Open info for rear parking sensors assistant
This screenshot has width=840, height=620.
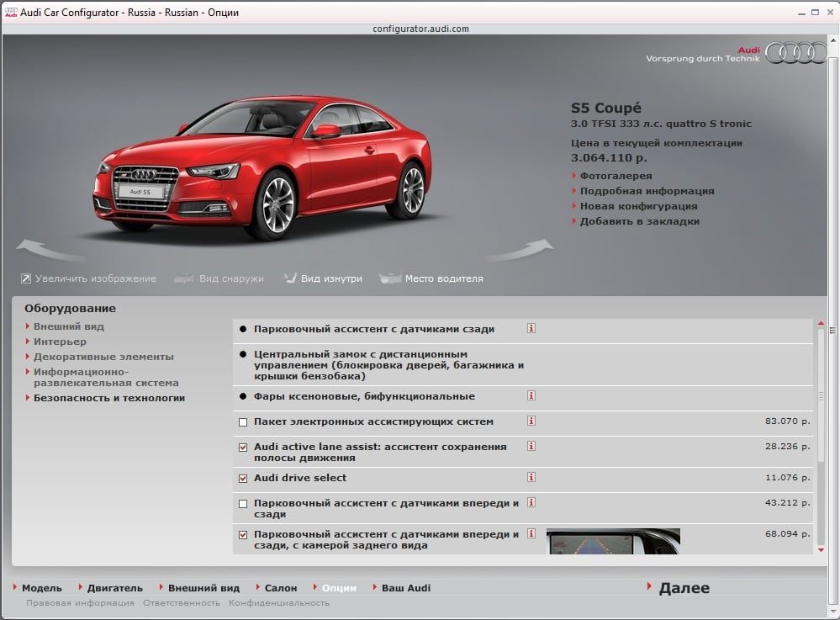pos(531,328)
